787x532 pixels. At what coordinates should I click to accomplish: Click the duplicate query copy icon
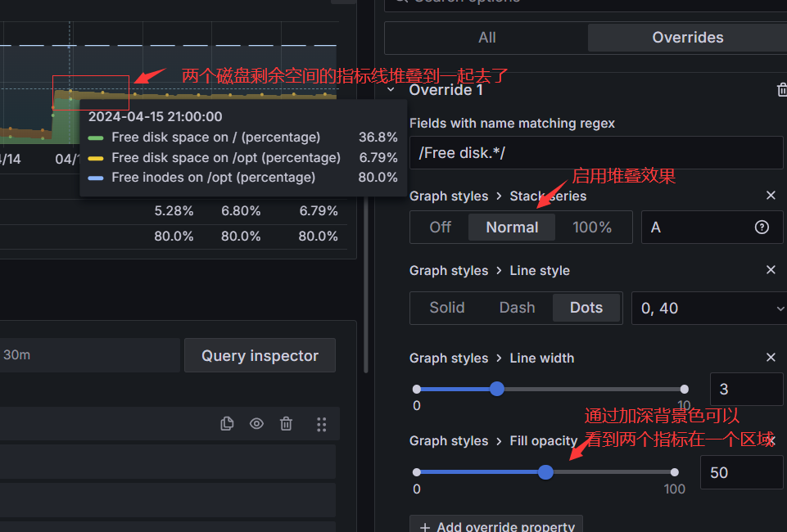coord(227,423)
